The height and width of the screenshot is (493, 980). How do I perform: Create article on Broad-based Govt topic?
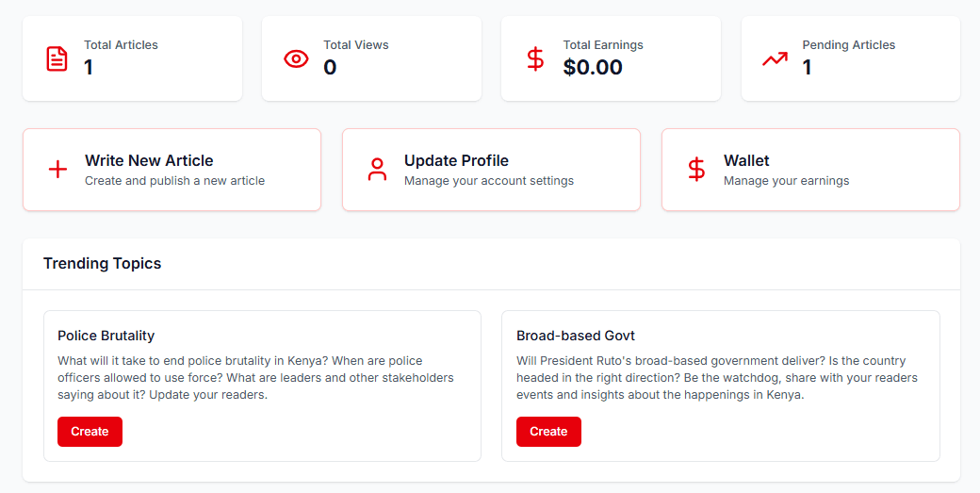548,432
